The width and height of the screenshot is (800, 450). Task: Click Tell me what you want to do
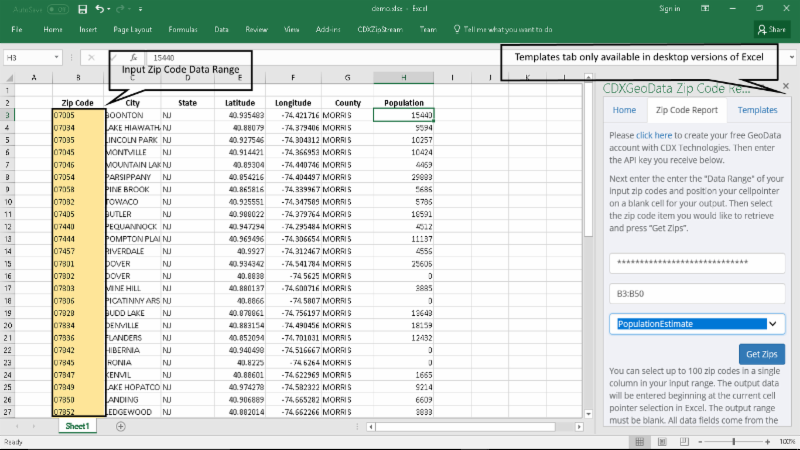point(503,30)
